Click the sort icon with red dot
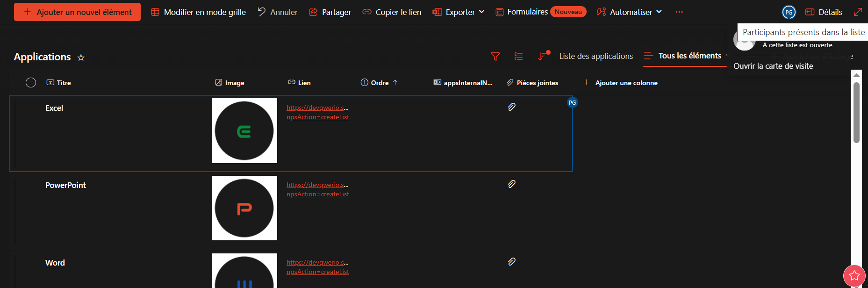The image size is (868, 288). tap(543, 56)
